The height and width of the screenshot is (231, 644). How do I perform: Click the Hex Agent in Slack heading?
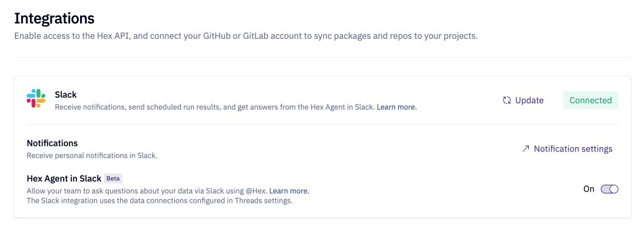[x=64, y=178]
